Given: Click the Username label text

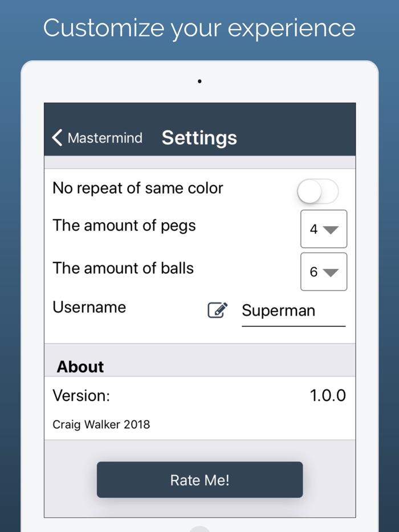Looking at the screenshot, I should pos(89,308).
